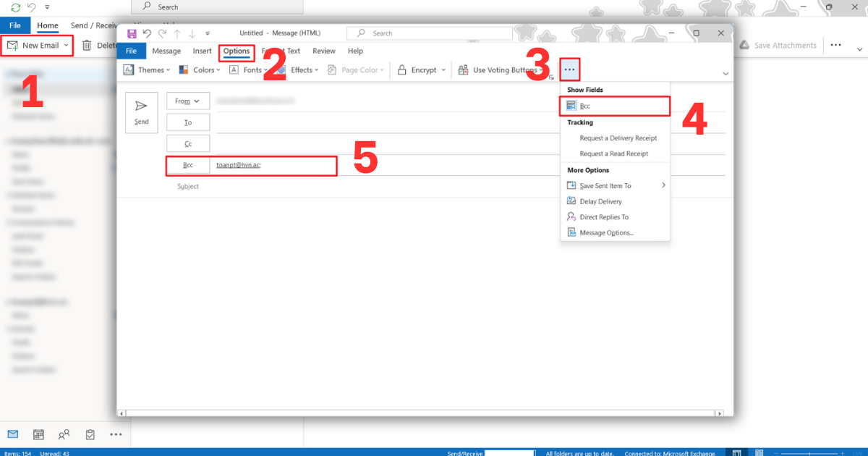Toggle the Bcc field visibility
Viewport: 868px width, 456px height.
coord(614,106)
